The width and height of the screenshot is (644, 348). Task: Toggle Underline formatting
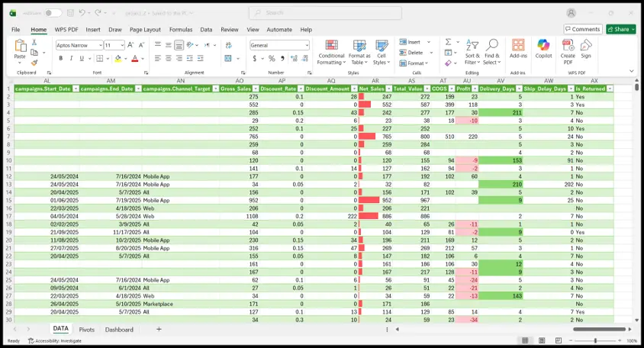click(x=82, y=58)
